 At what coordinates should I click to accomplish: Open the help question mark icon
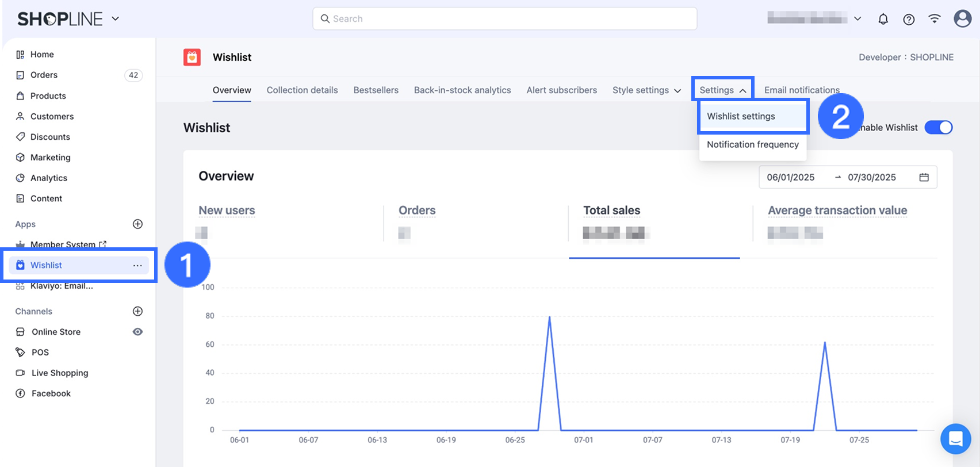909,20
